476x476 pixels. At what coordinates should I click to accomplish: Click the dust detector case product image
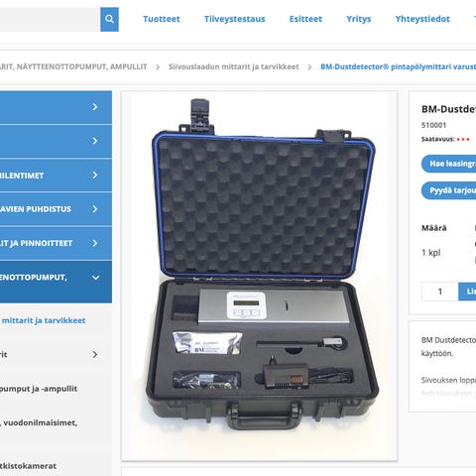point(259,276)
